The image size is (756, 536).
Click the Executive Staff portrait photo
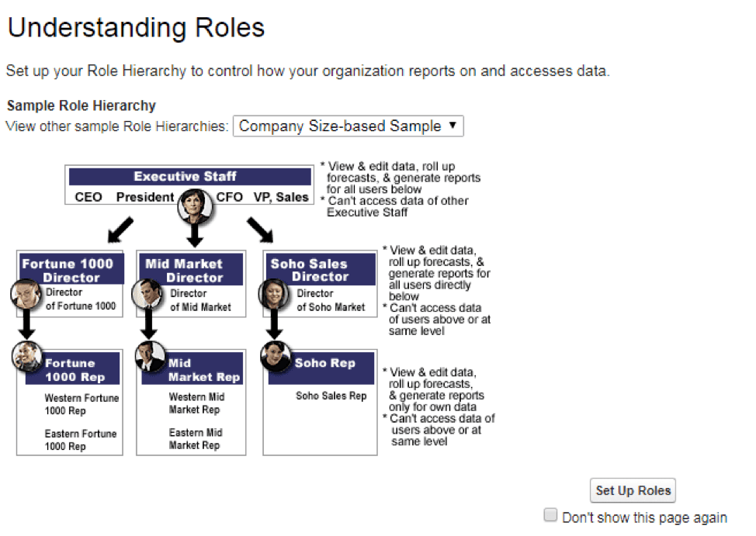(195, 206)
